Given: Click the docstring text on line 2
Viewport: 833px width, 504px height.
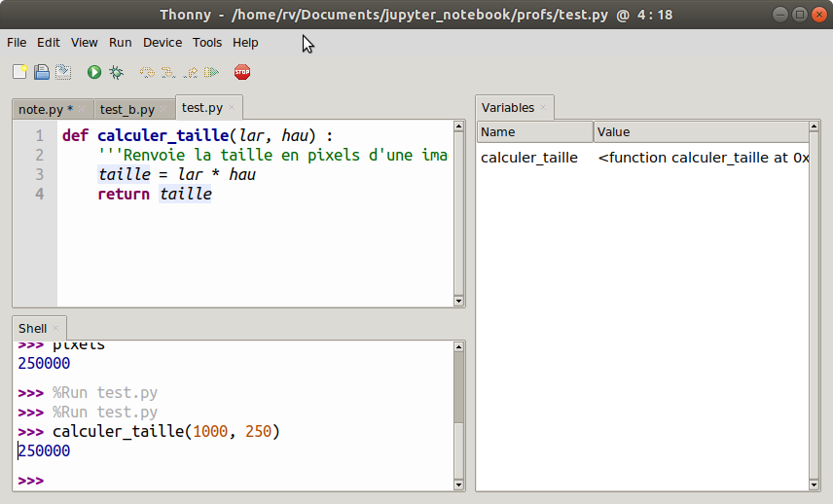Looking at the screenshot, I should coord(272,155).
